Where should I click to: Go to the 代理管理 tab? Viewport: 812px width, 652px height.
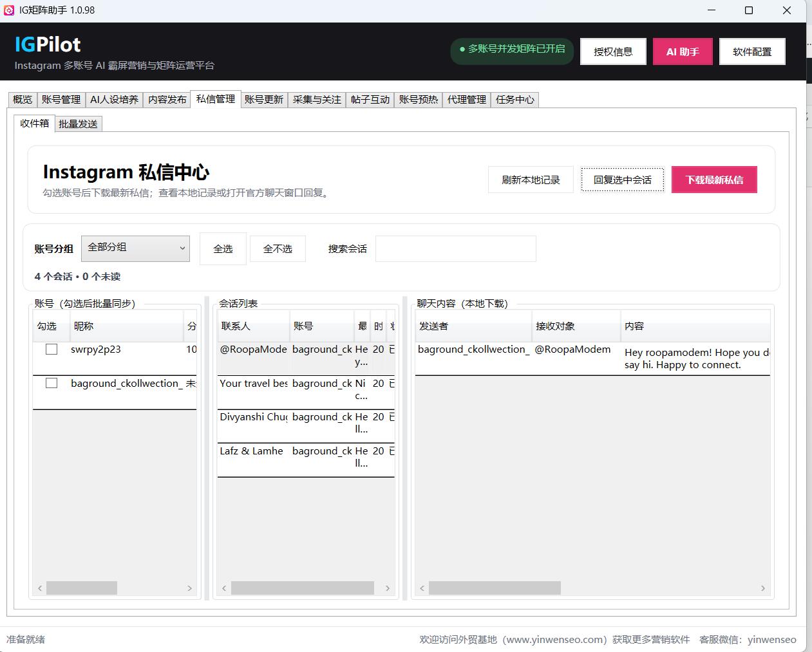click(467, 99)
